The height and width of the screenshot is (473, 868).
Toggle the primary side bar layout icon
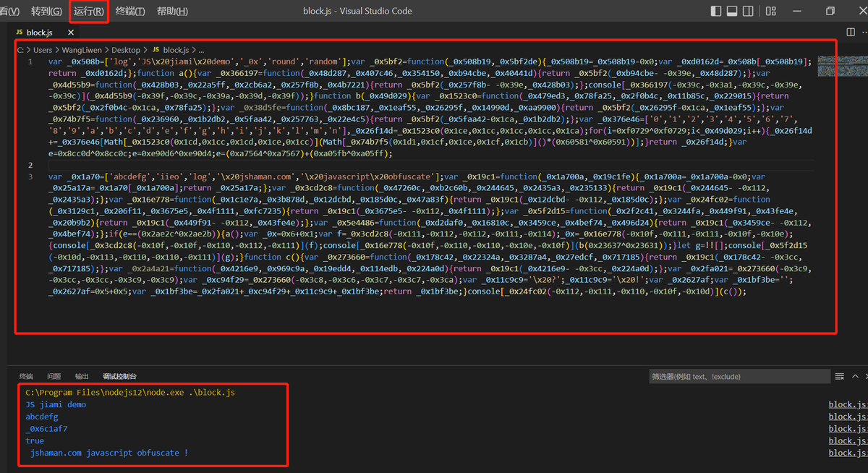click(716, 11)
